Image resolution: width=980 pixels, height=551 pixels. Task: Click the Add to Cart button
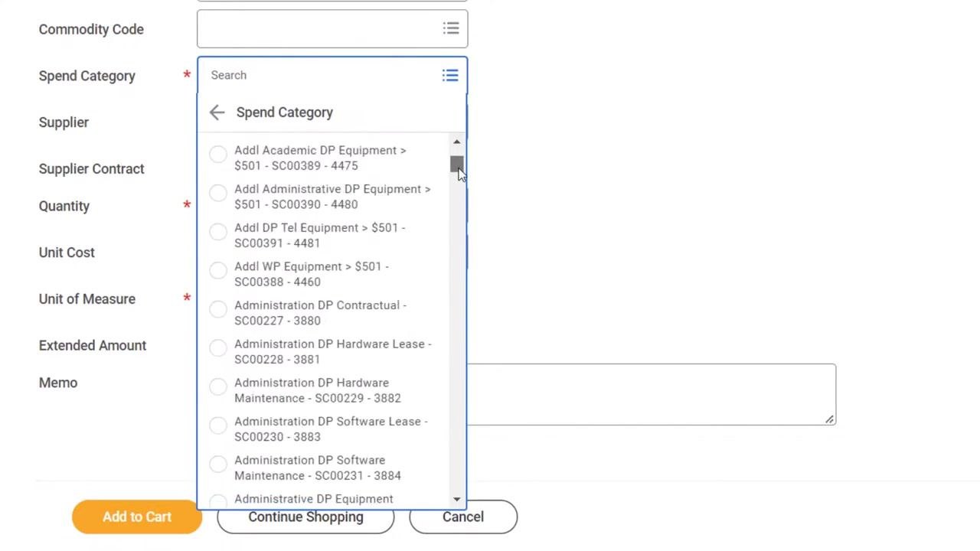[x=137, y=517]
